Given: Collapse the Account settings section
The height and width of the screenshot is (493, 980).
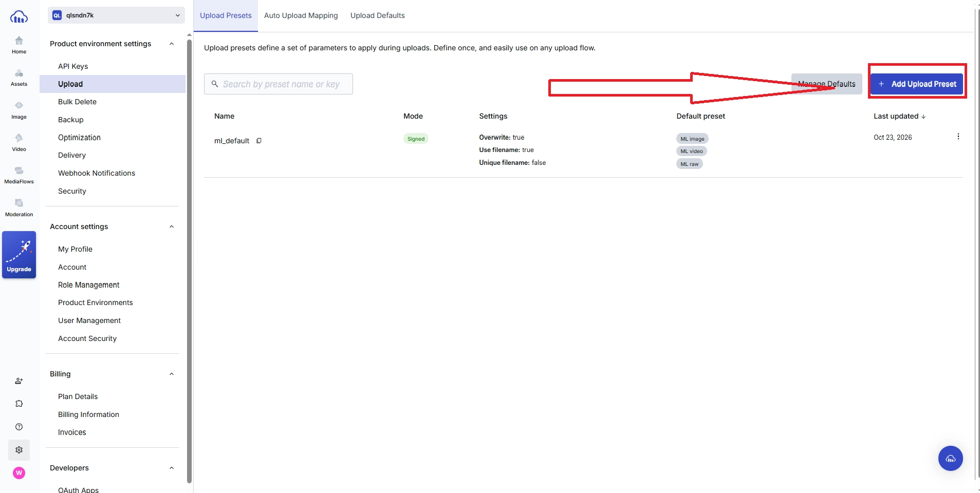Looking at the screenshot, I should click(x=172, y=226).
